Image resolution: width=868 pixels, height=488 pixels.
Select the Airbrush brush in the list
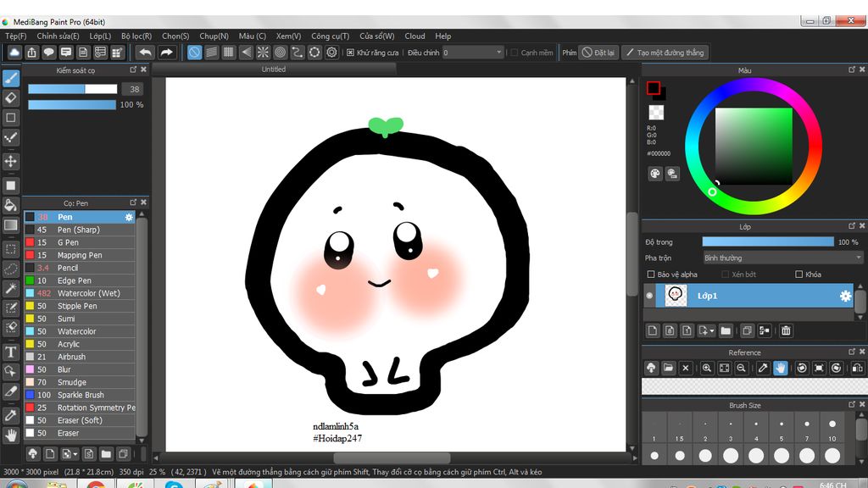(80, 357)
